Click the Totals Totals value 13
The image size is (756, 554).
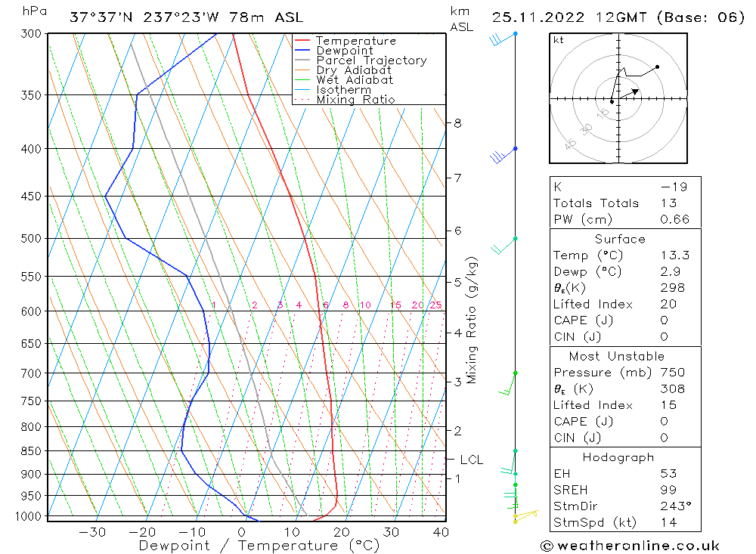click(669, 203)
